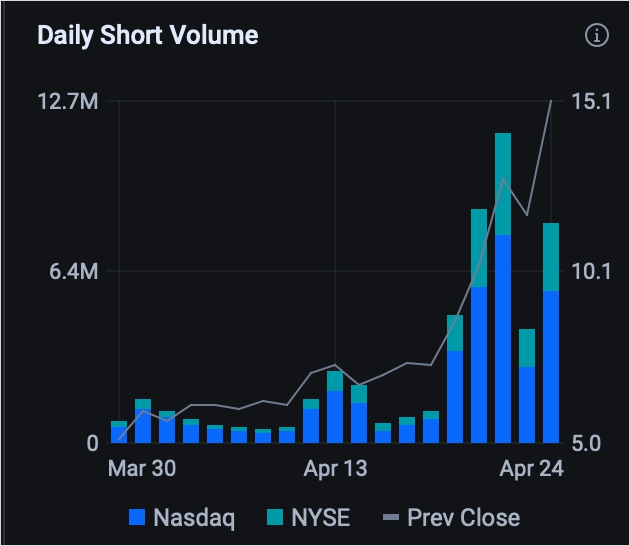Click the info icon beside Daily Short Volume
The height and width of the screenshot is (546, 630).
[596, 36]
